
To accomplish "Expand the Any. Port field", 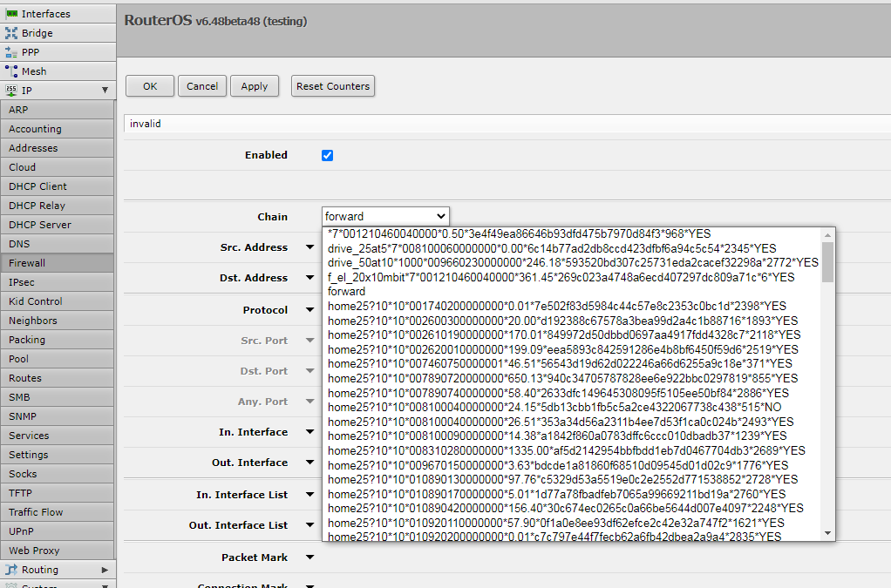I will click(x=309, y=402).
